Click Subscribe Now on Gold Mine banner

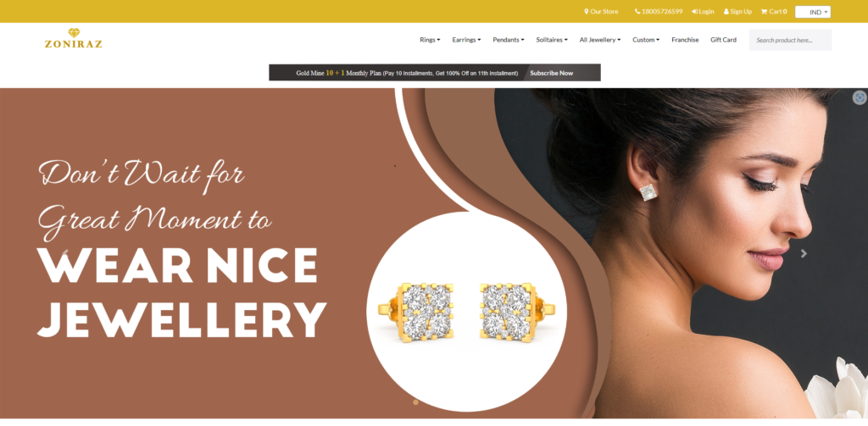click(551, 73)
